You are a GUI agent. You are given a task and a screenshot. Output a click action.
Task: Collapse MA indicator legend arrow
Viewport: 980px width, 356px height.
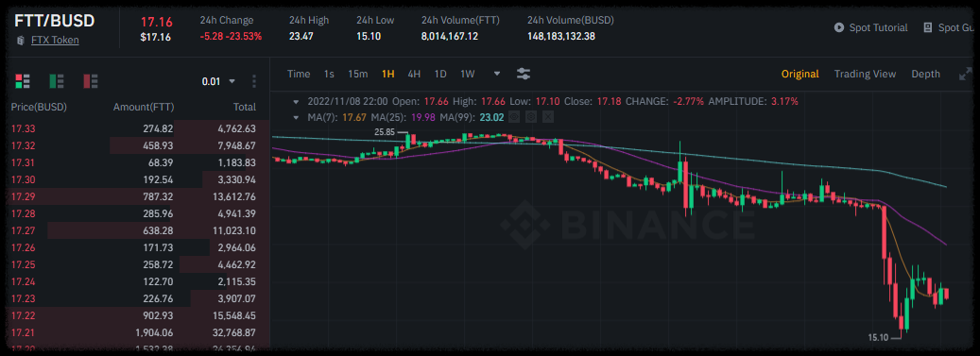click(296, 117)
